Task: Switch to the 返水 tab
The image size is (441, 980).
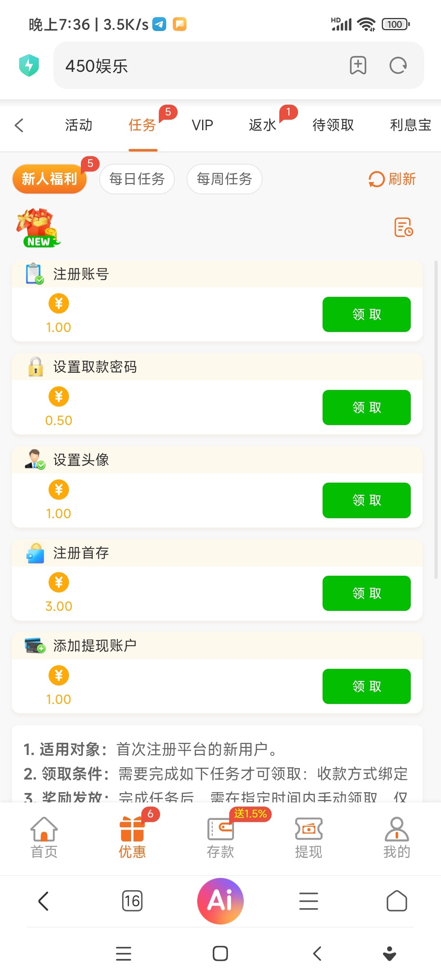Action: tap(263, 125)
